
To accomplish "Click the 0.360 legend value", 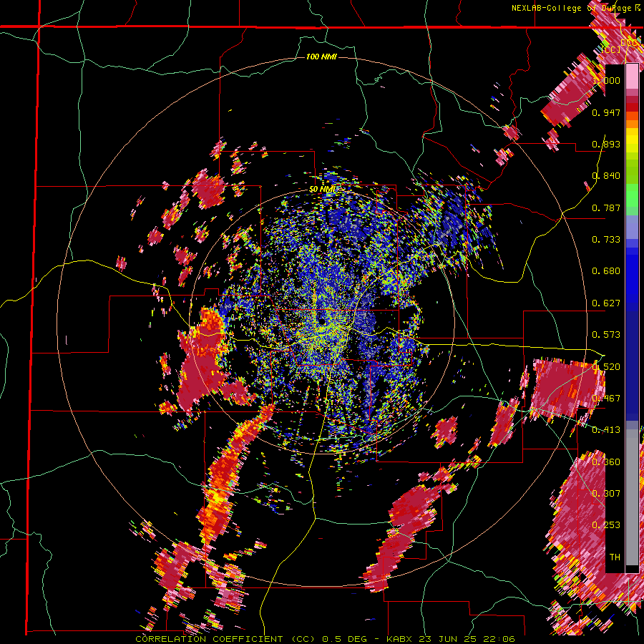I will pos(606,462).
